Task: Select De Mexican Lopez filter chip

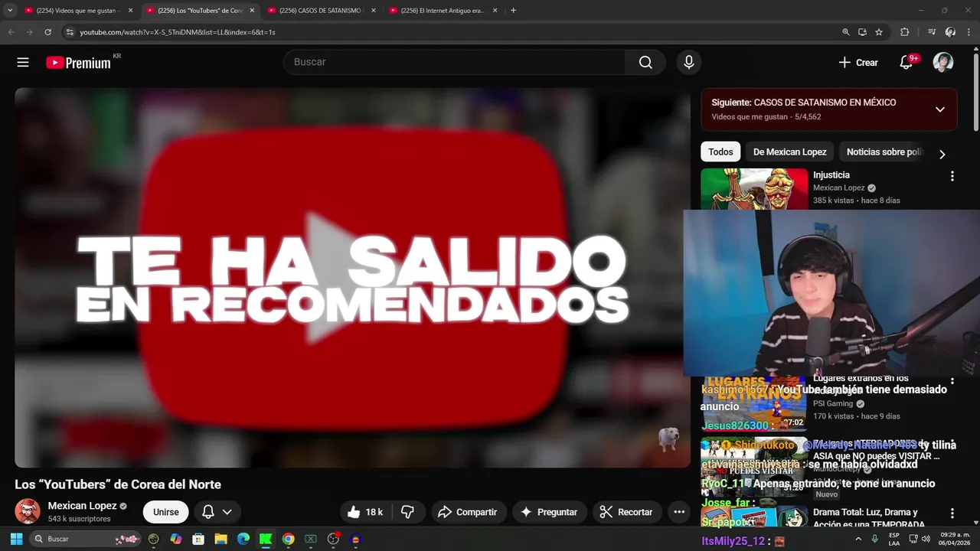Action: point(789,152)
